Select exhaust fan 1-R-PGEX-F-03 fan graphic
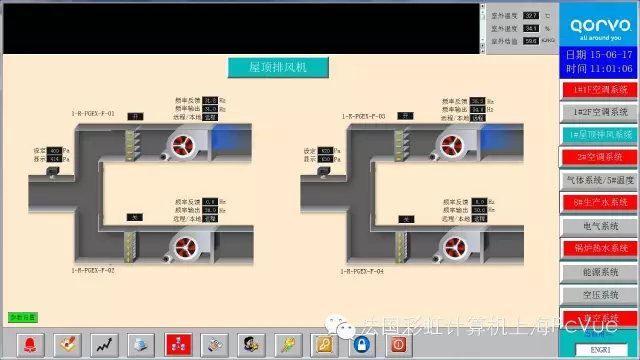Image resolution: width=640 pixels, height=360 pixels. [451, 146]
